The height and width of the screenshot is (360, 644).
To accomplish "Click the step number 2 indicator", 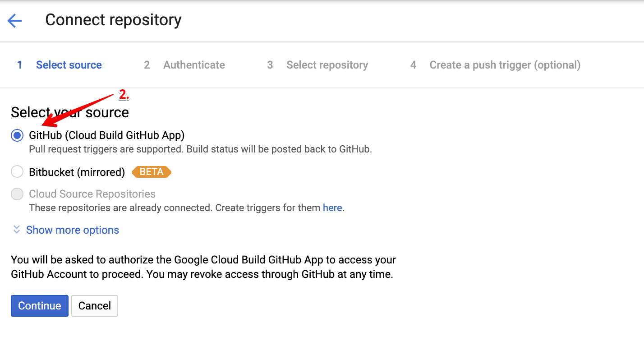I will pos(147,65).
